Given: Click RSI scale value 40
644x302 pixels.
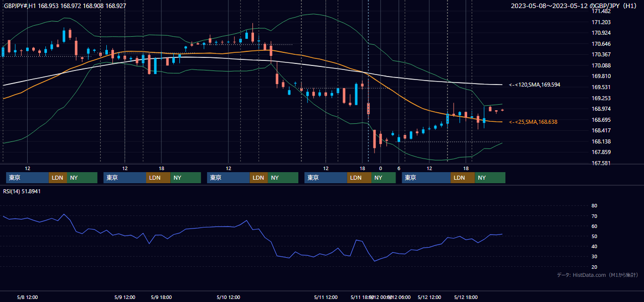Looking at the screenshot, I should tap(594, 247).
